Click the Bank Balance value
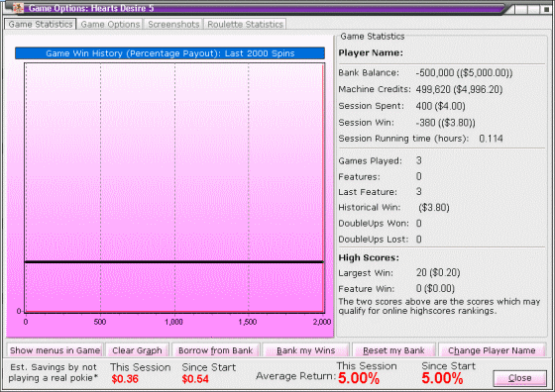Image resolution: width=555 pixels, height=392 pixels. tap(464, 73)
